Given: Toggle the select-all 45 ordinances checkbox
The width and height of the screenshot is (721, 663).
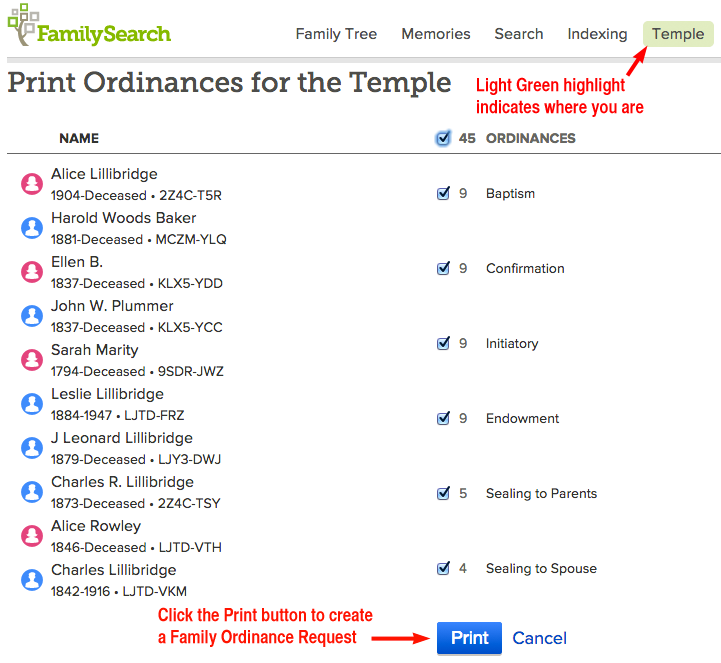Looking at the screenshot, I should click(443, 138).
